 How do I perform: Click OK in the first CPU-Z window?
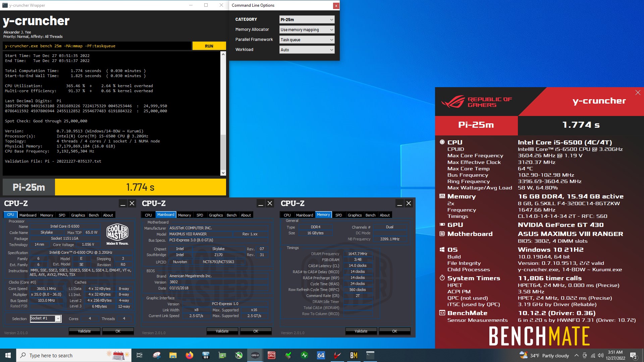(118, 331)
